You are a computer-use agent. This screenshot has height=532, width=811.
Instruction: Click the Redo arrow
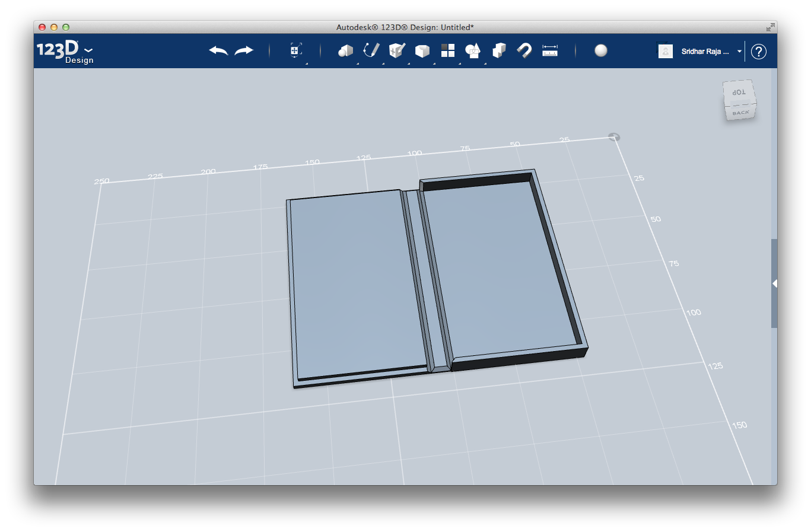pyautogui.click(x=243, y=51)
